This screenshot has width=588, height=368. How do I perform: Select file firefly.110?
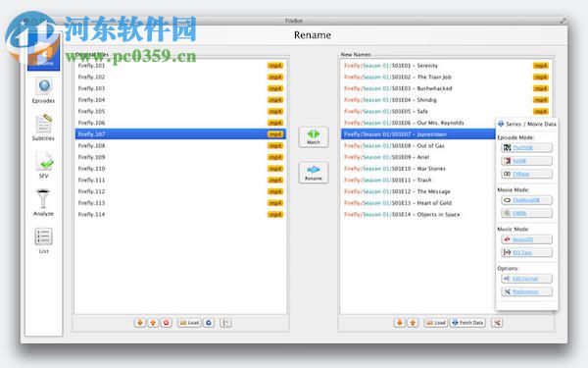180,169
